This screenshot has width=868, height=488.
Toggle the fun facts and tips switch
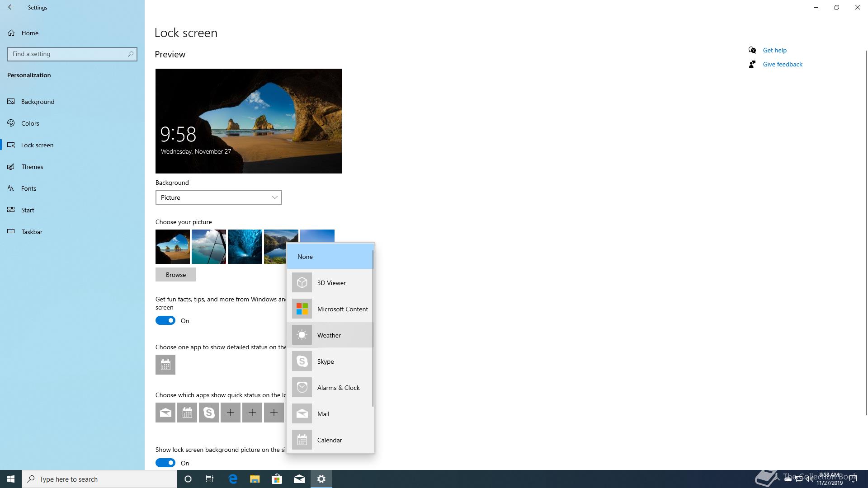tap(165, 321)
